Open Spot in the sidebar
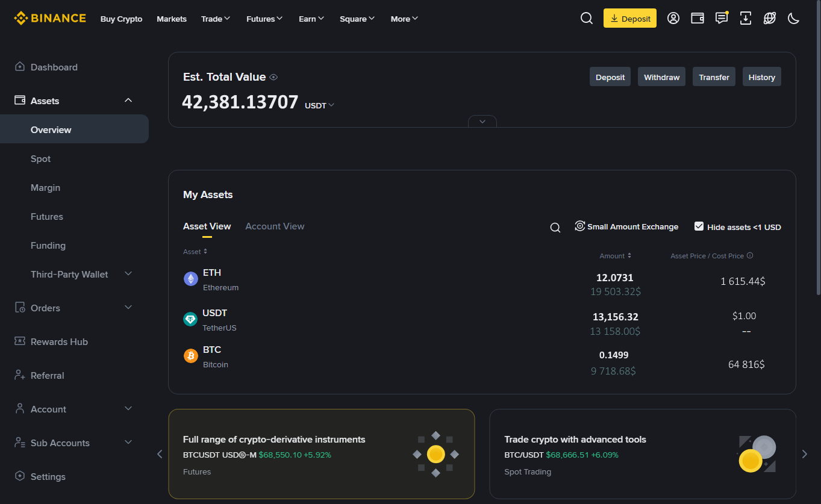Viewport: 821px width, 504px height. point(41,158)
